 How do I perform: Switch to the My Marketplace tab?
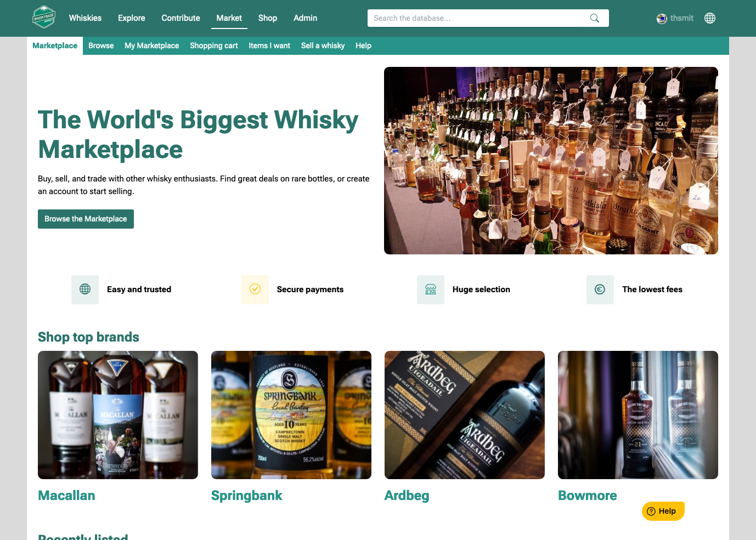tap(152, 46)
